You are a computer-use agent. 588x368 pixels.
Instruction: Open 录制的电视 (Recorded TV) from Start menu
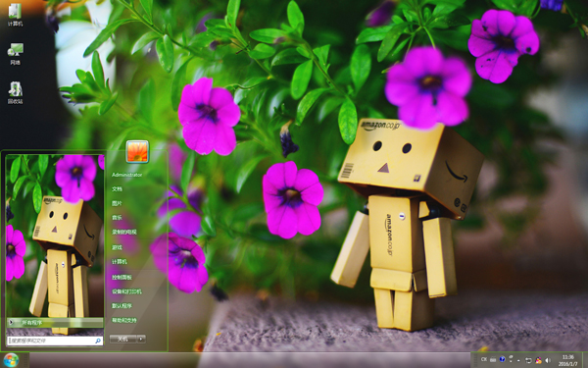tap(124, 232)
